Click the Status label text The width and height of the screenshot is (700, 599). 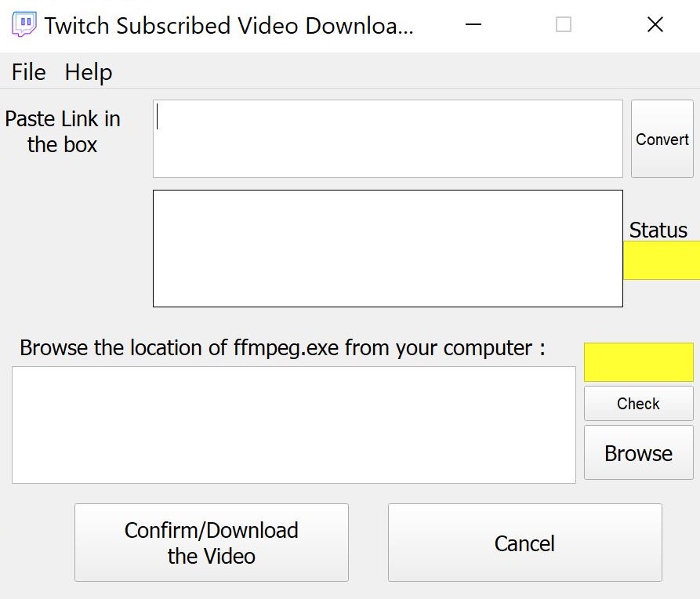(x=658, y=230)
